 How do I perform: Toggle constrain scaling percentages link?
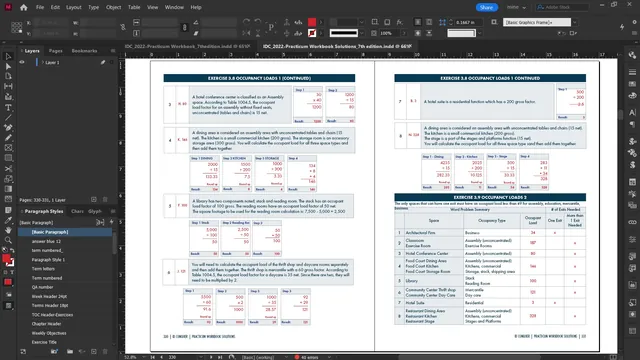[184, 27]
